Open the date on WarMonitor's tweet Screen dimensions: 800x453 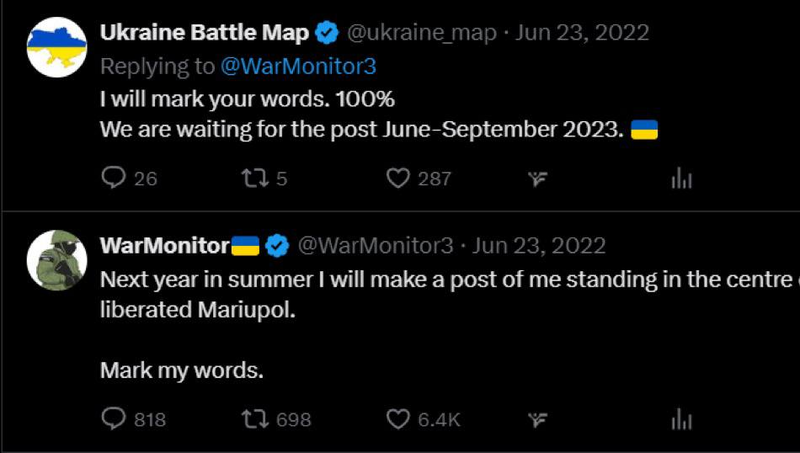pos(539,245)
